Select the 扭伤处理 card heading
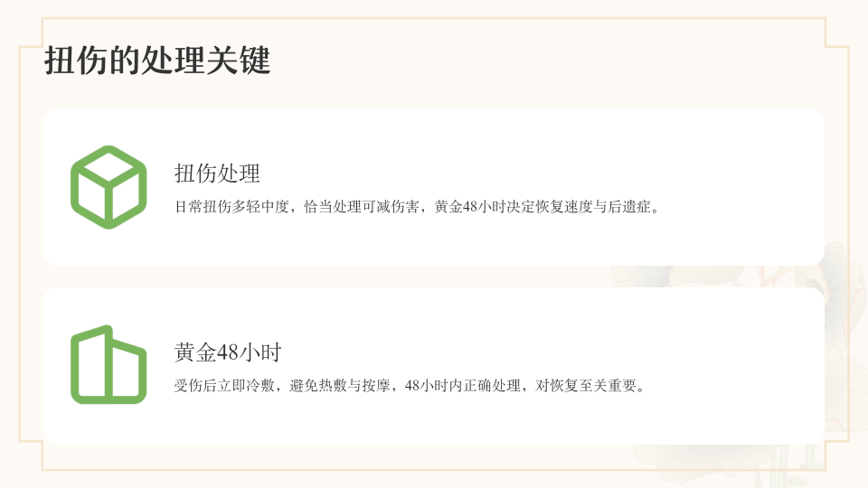 coord(217,173)
